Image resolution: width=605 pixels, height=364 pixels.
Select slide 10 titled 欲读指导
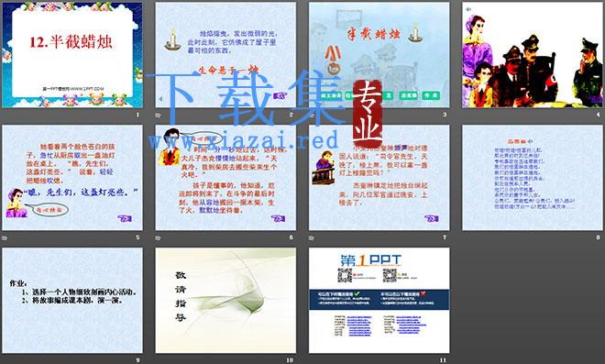click(x=225, y=301)
